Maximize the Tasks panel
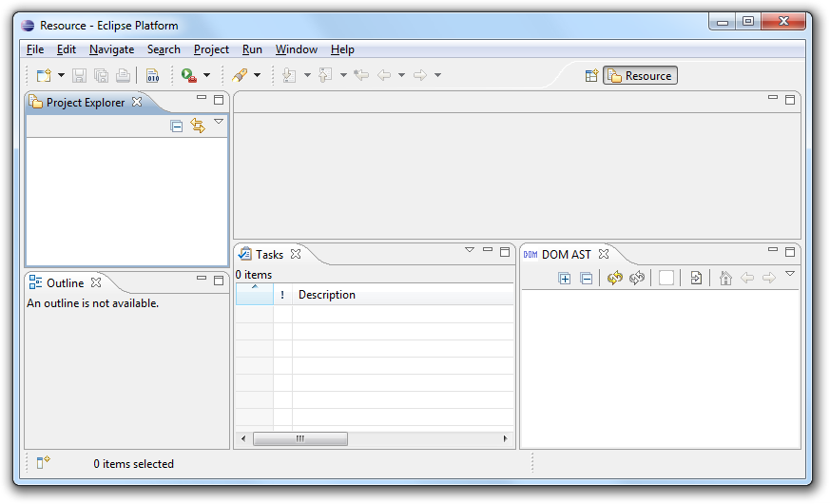The width and height of the screenshot is (830, 504). 505,252
